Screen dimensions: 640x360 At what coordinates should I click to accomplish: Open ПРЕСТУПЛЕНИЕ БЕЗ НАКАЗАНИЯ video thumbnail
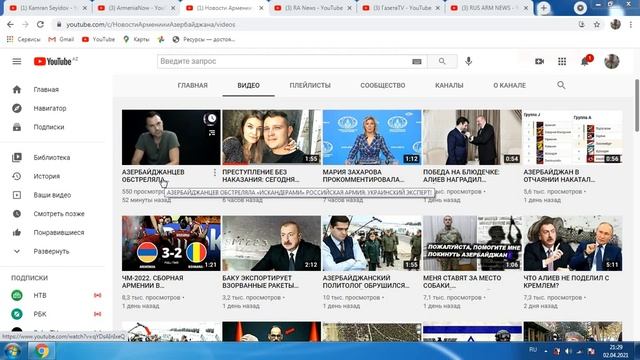pyautogui.click(x=271, y=137)
